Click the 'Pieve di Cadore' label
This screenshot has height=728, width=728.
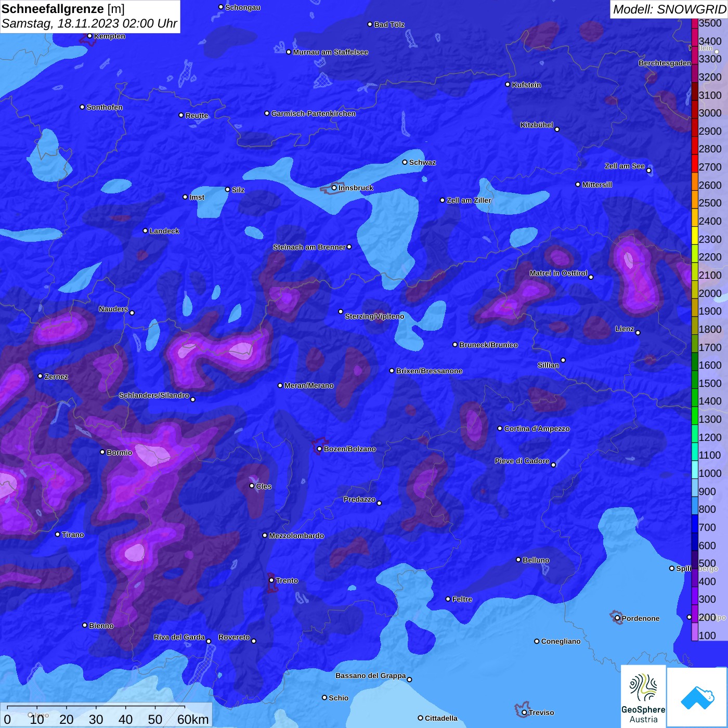click(522, 461)
